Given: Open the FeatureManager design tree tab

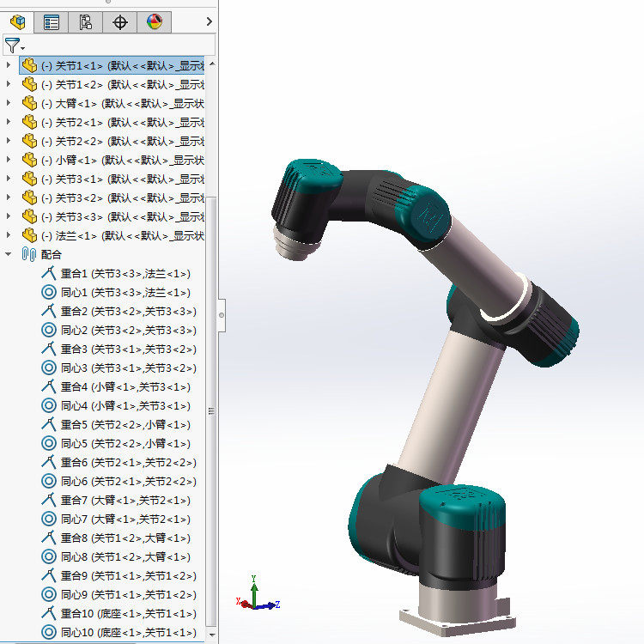Looking at the screenshot, I should [x=17, y=22].
